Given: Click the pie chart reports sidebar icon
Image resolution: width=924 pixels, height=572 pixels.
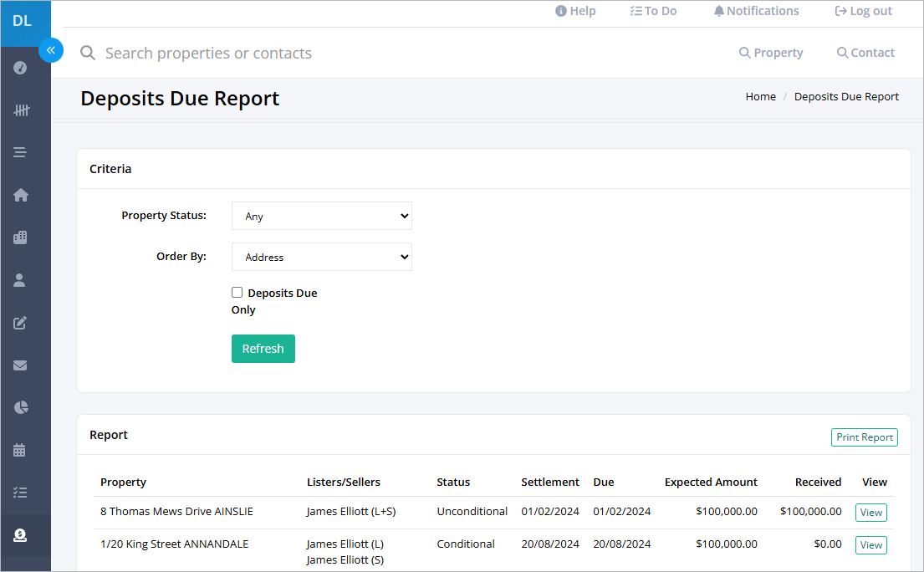Looking at the screenshot, I should pyautogui.click(x=21, y=407).
